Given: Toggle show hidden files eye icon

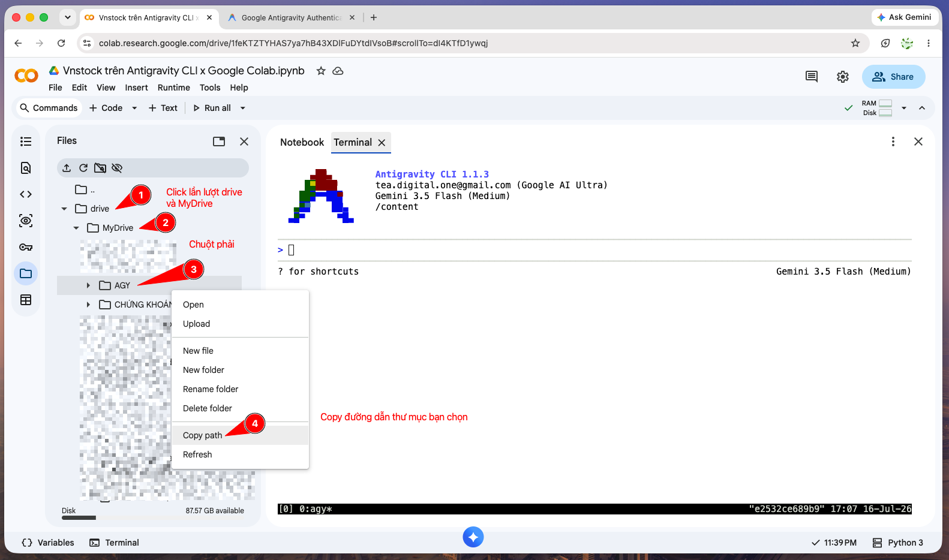Looking at the screenshot, I should 117,168.
